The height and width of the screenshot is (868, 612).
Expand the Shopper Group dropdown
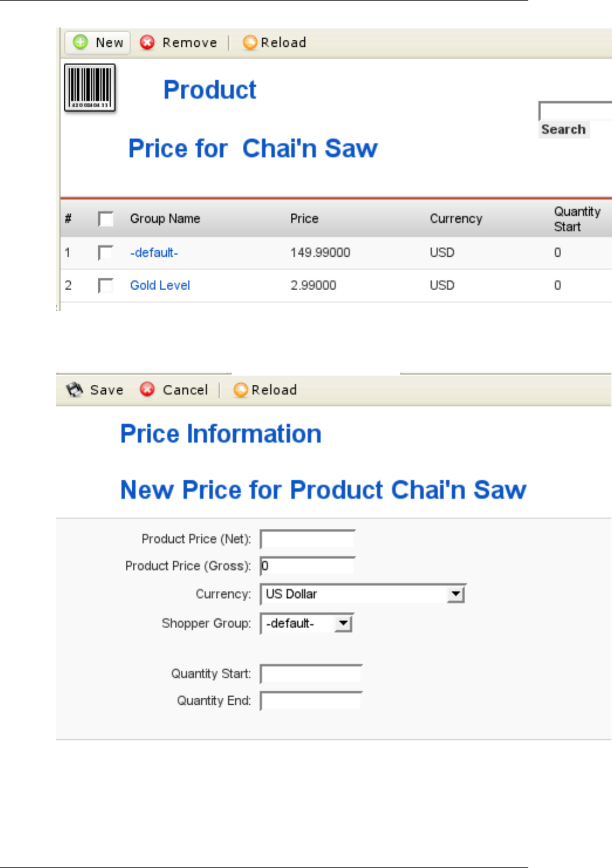307,624
